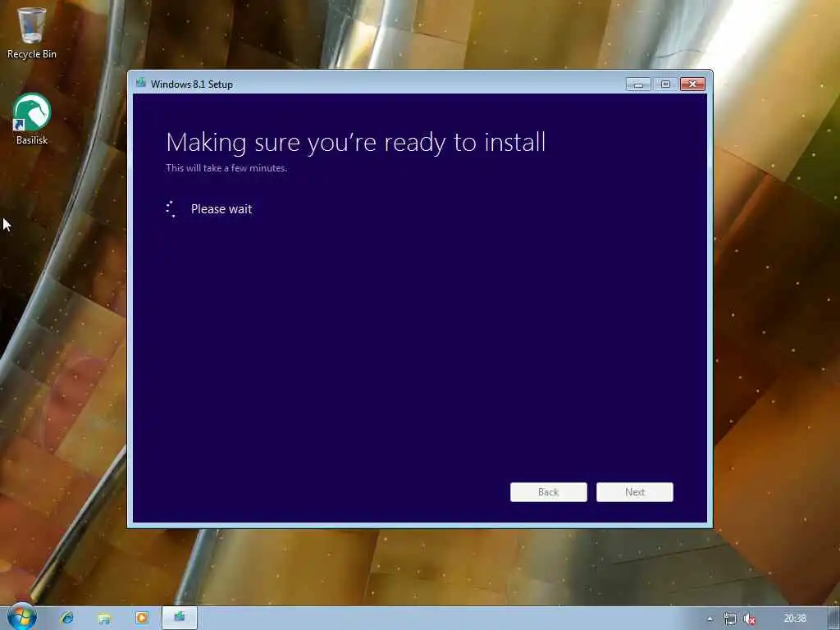Viewport: 840px width, 630px height.
Task: Activate Windows 8.1 Setup taskbar button
Action: click(x=180, y=618)
